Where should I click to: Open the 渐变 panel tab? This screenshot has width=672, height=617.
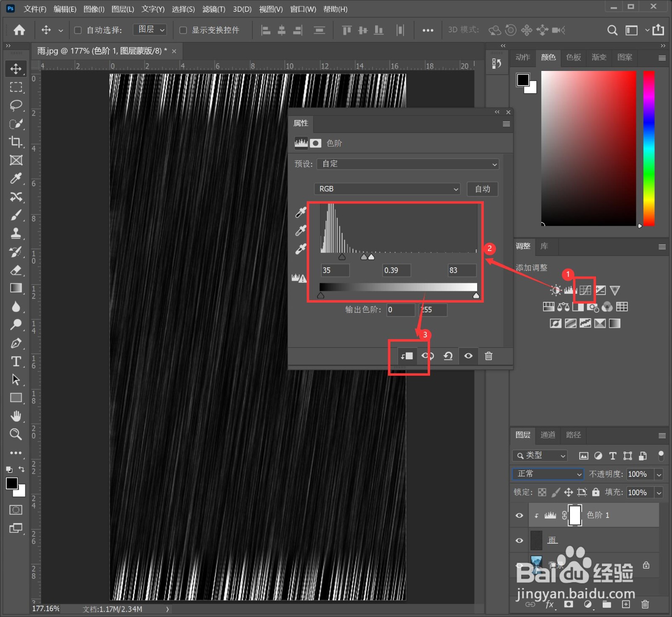(599, 58)
